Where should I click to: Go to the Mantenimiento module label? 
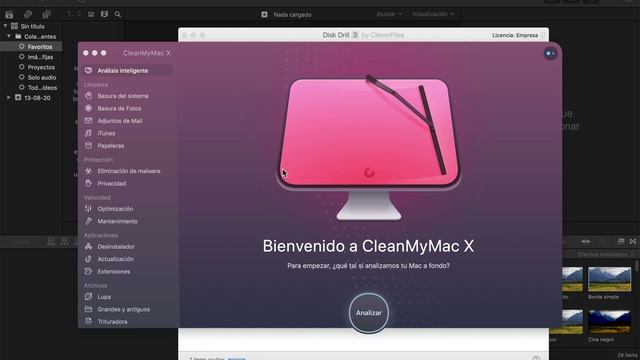[118, 221]
